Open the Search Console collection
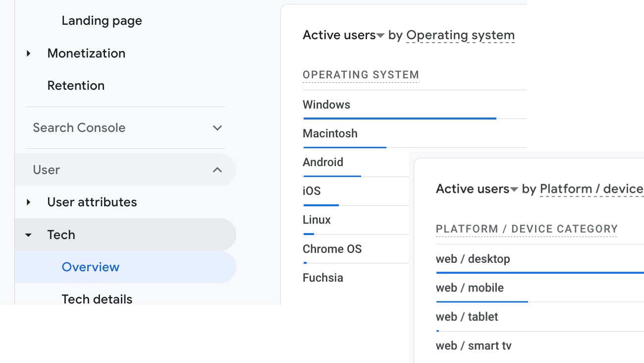The height and width of the screenshot is (363, 644). point(79,127)
